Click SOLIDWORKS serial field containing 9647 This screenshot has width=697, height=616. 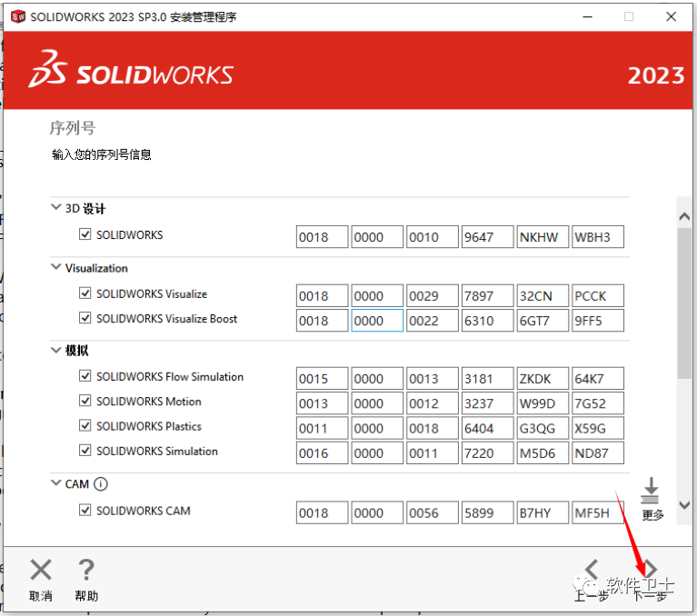click(x=488, y=237)
